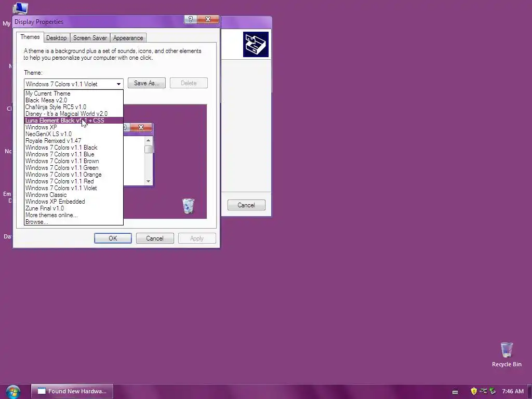Click the hardware wizard picture icon
The image size is (532, 399).
tap(256, 45)
